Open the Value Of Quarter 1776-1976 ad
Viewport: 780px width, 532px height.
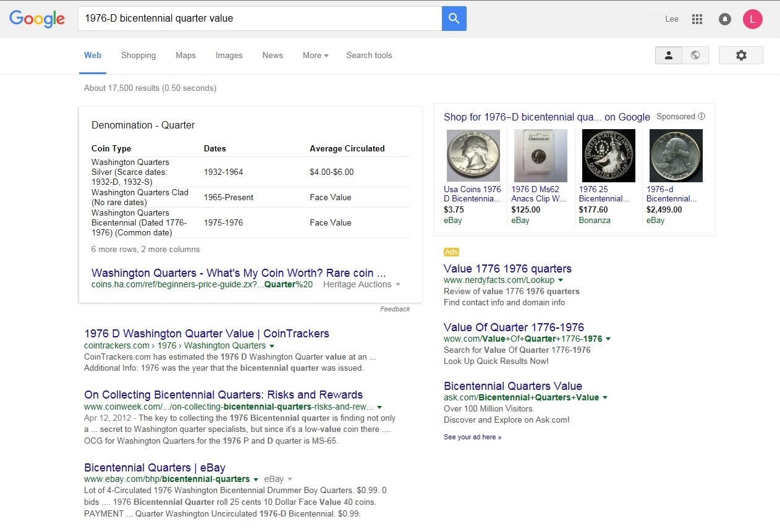pyautogui.click(x=514, y=327)
